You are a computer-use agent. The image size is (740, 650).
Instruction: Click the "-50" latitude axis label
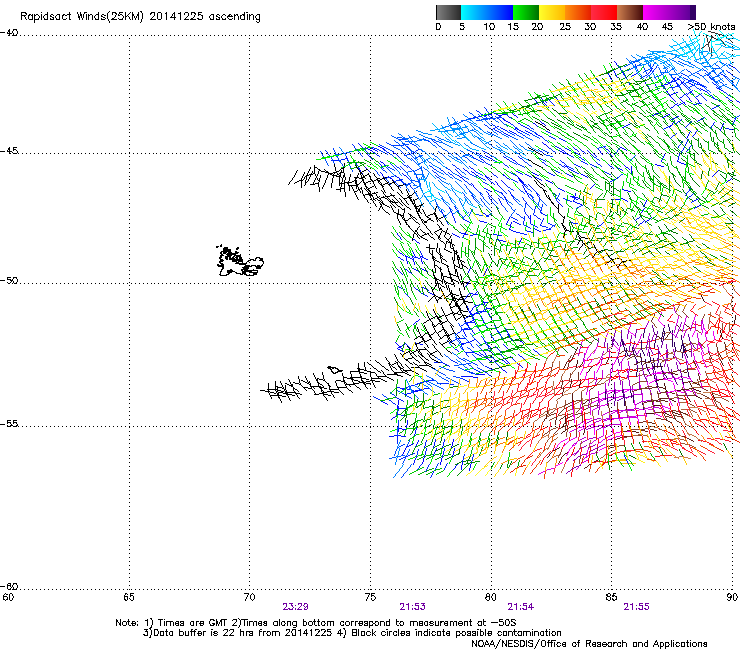pyautogui.click(x=9, y=280)
